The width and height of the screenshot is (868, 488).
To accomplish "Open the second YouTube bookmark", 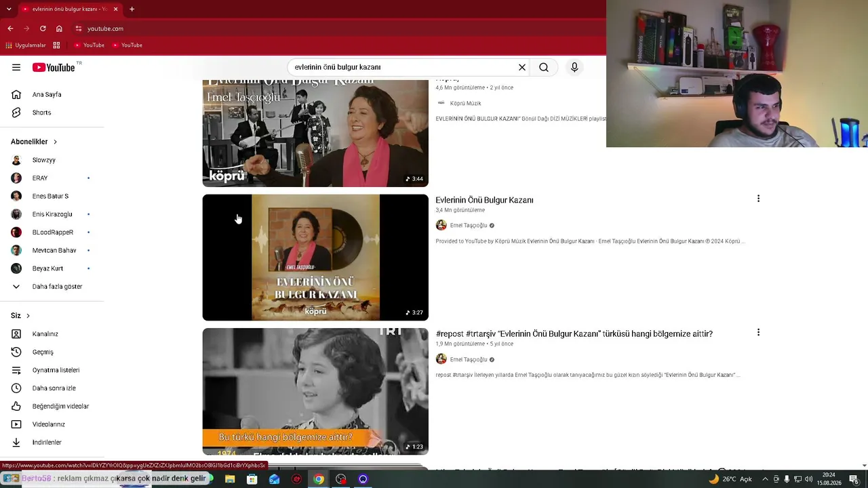I will (x=127, y=45).
